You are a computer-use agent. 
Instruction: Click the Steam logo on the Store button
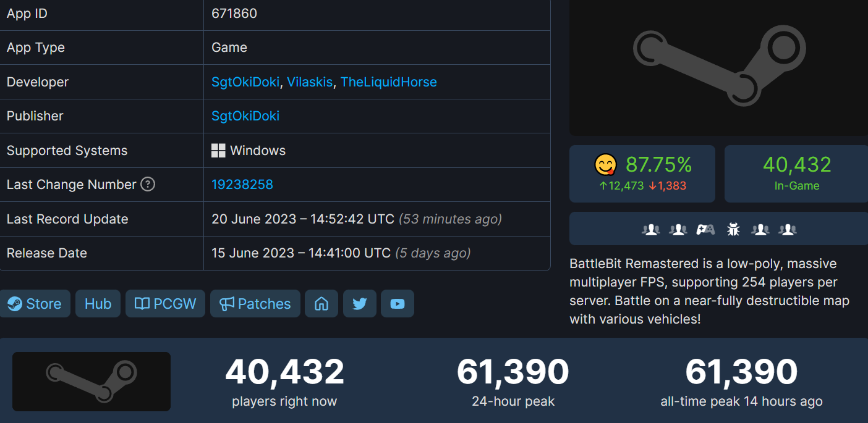[x=14, y=303]
